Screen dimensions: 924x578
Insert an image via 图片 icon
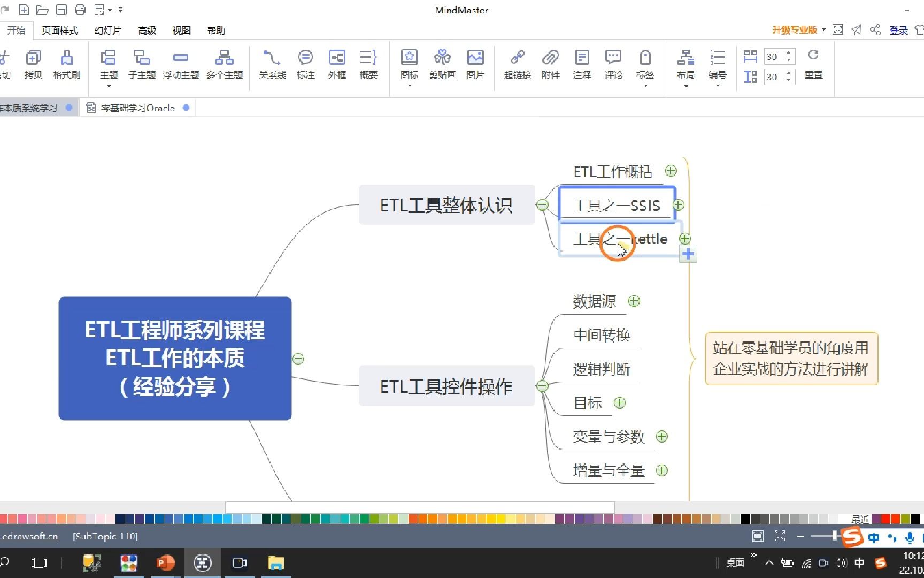point(475,64)
